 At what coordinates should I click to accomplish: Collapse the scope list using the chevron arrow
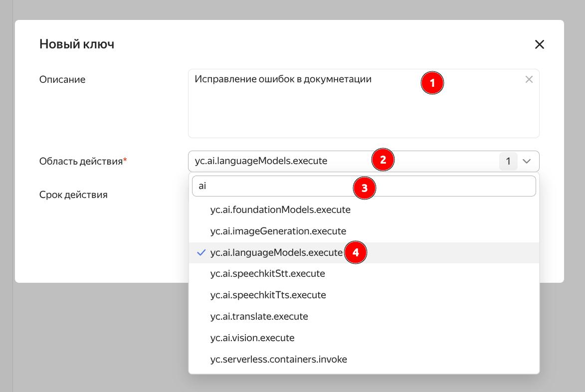click(x=527, y=161)
